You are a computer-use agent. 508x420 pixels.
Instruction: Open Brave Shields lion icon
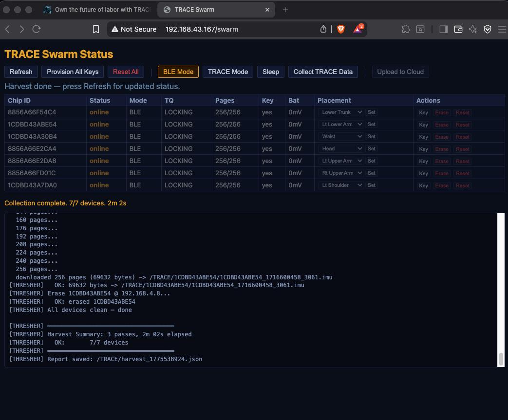tap(341, 29)
